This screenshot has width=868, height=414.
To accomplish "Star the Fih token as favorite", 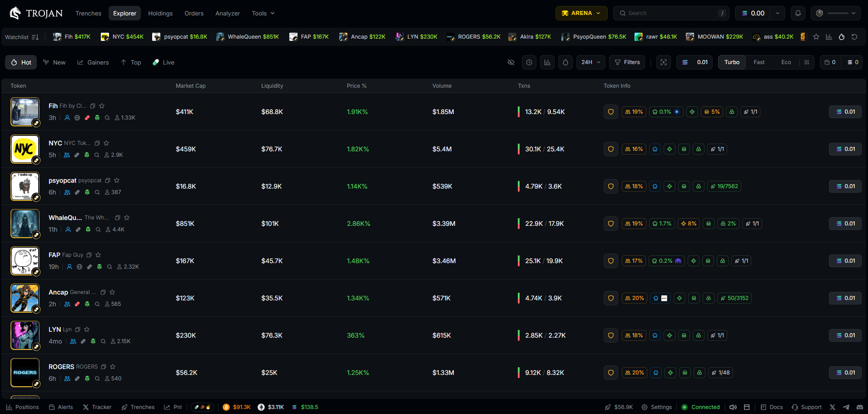I will tap(102, 106).
